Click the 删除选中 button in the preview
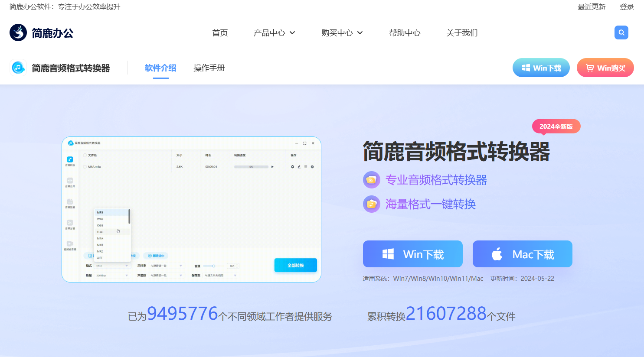The image size is (644, 357). tap(156, 256)
